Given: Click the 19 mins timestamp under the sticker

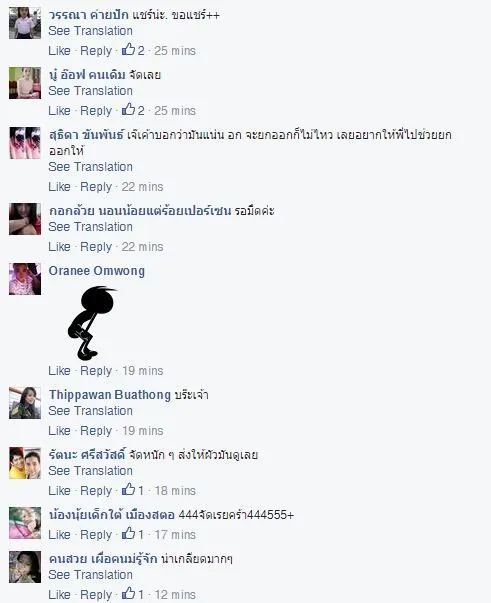Looking at the screenshot, I should [143, 371].
